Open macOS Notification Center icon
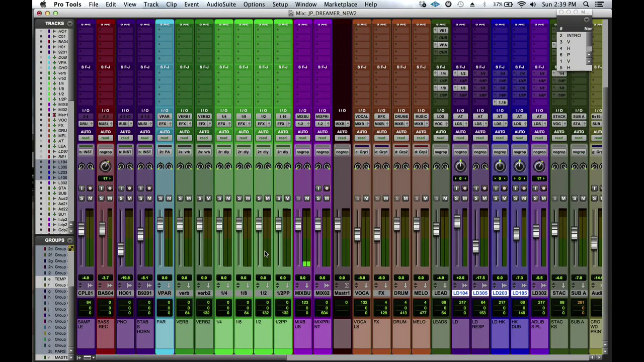Viewport: 644px width, 362px height. 599,5
